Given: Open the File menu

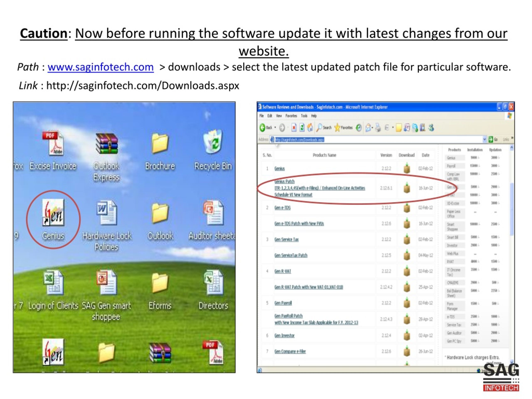Looking at the screenshot, I should click(262, 116).
